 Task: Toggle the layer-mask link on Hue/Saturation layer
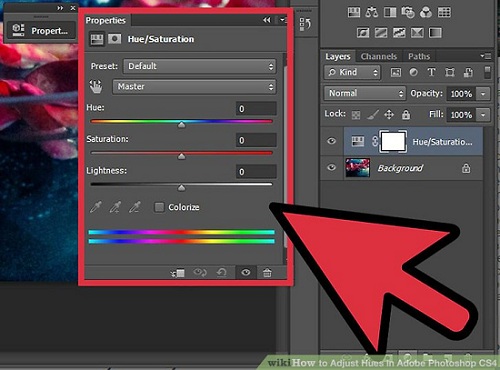click(375, 141)
